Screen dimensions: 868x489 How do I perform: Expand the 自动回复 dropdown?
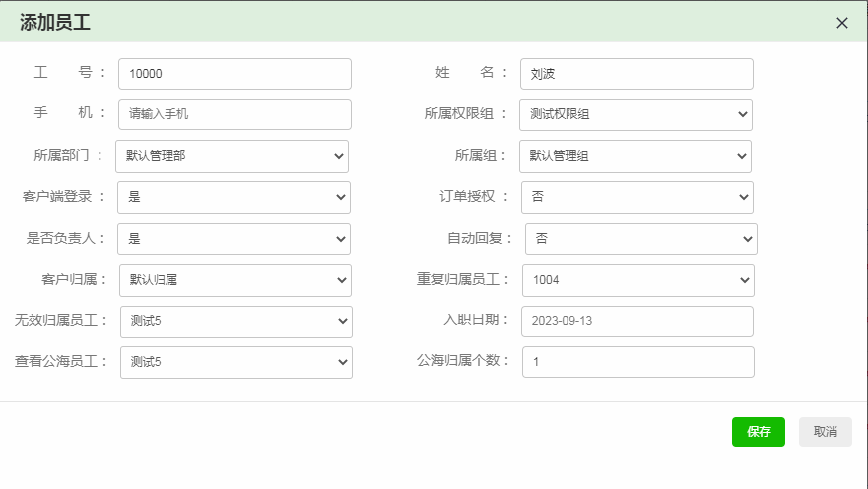640,239
